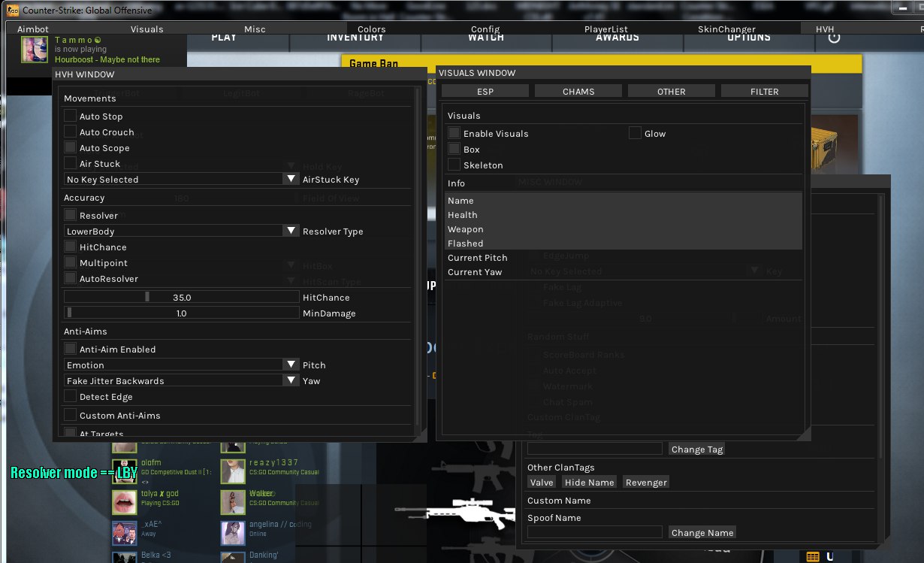The height and width of the screenshot is (563, 924).
Task: Click the HitChance slider
Action: (182, 297)
